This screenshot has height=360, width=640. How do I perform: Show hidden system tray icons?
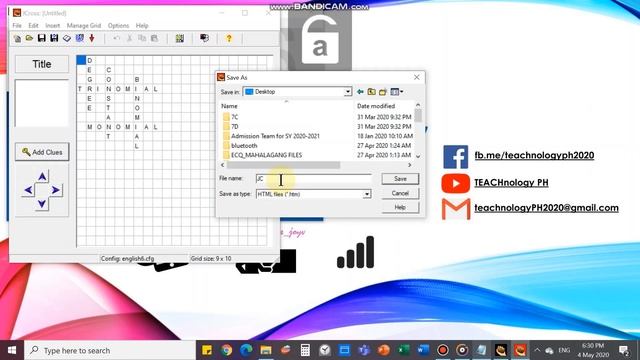click(x=537, y=350)
